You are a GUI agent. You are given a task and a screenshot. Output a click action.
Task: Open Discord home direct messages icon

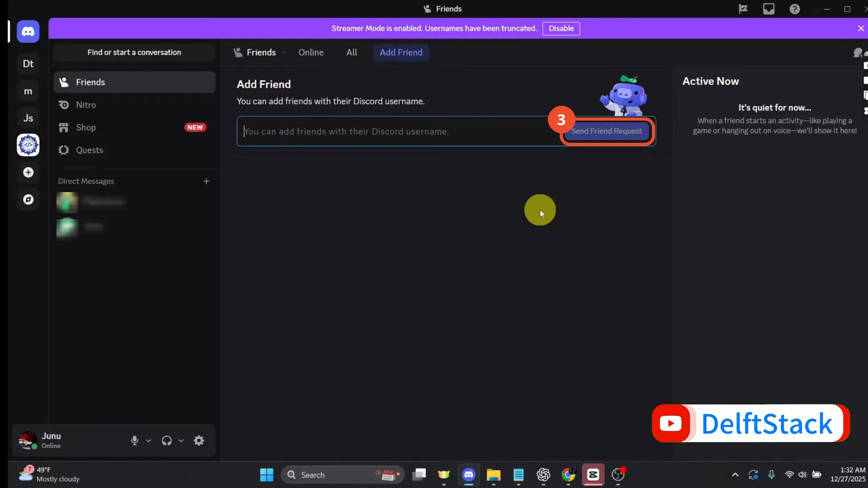(28, 32)
